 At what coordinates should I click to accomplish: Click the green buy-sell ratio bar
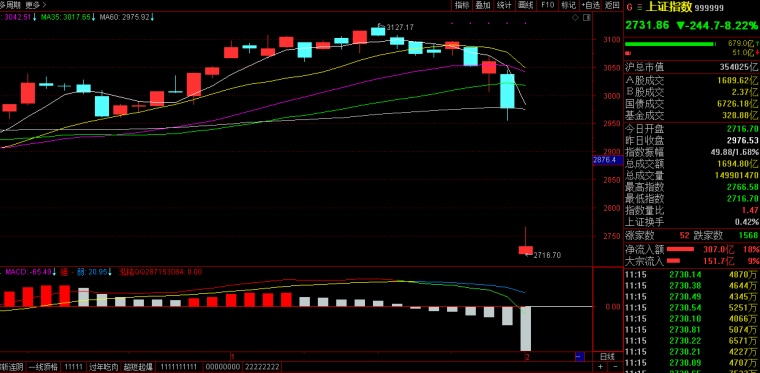[x=669, y=44]
